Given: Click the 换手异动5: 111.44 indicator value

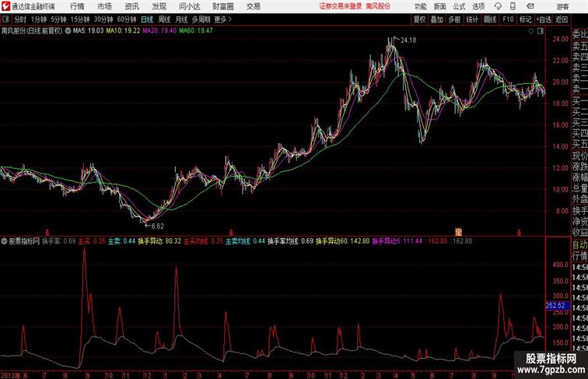Looking at the screenshot, I should tap(397, 241).
